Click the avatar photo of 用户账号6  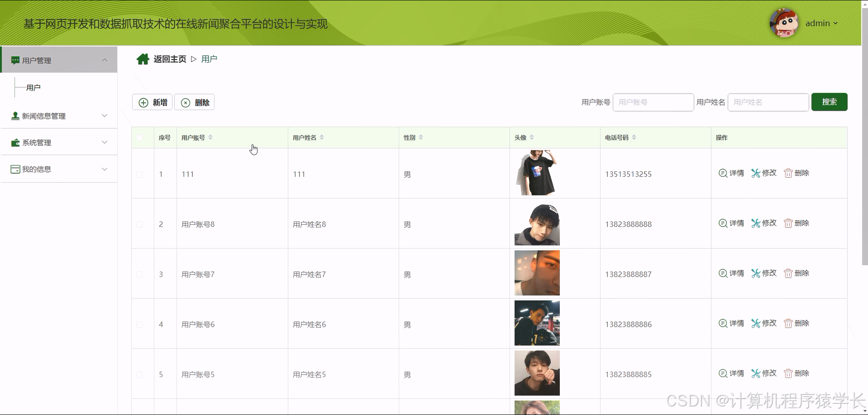point(537,323)
